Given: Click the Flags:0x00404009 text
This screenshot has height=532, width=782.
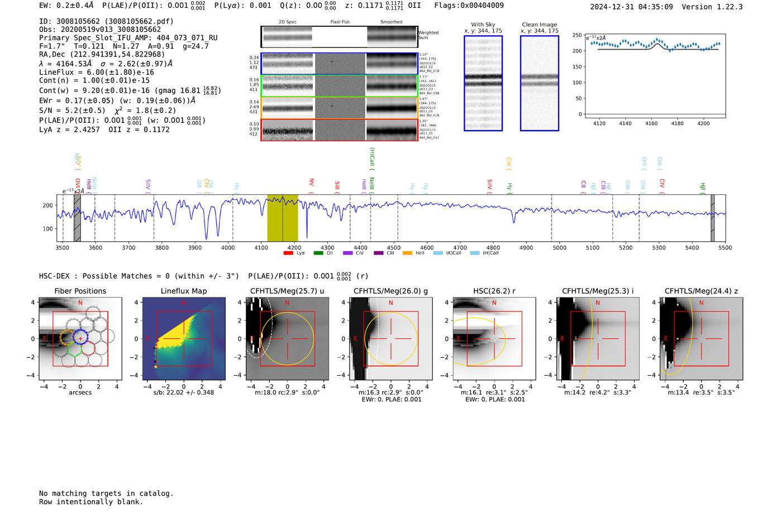Looking at the screenshot, I should pyautogui.click(x=469, y=5).
